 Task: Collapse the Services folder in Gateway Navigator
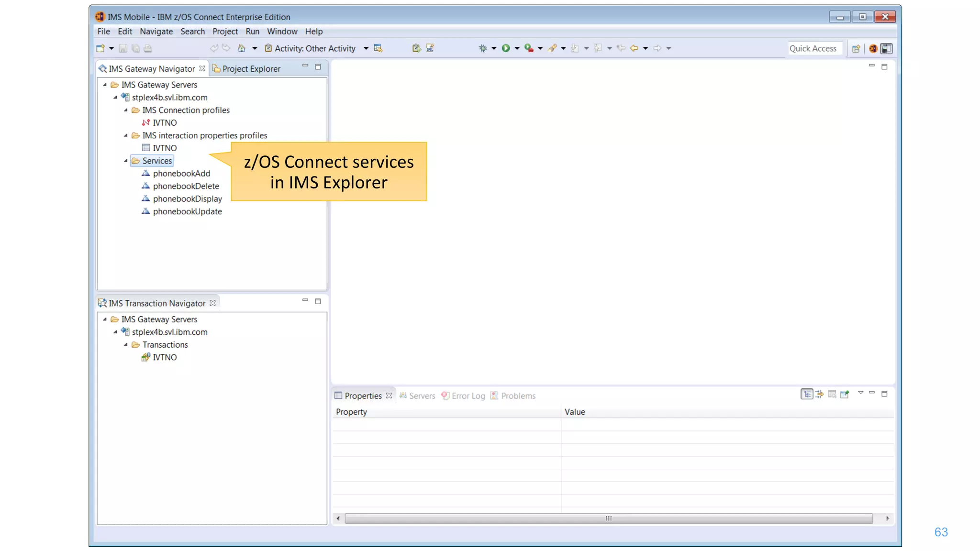point(126,161)
